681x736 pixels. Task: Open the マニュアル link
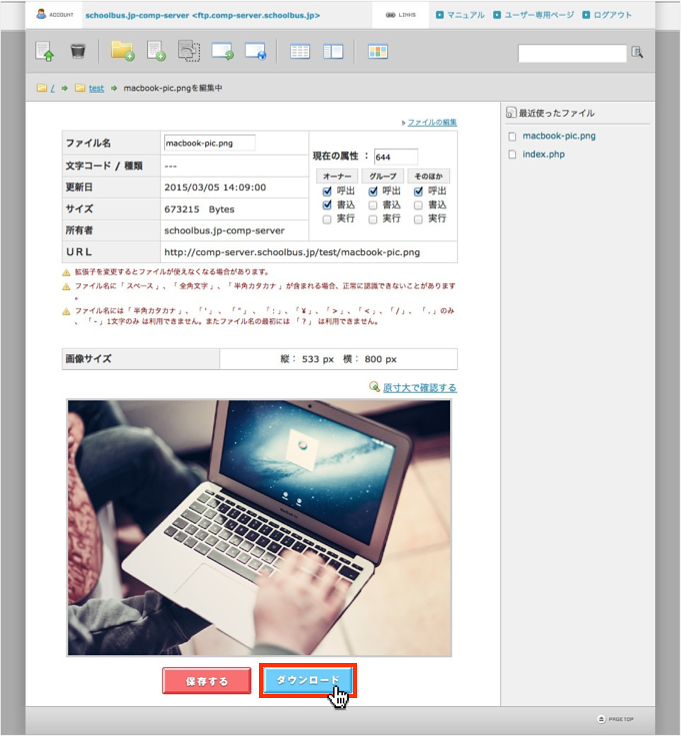466,15
